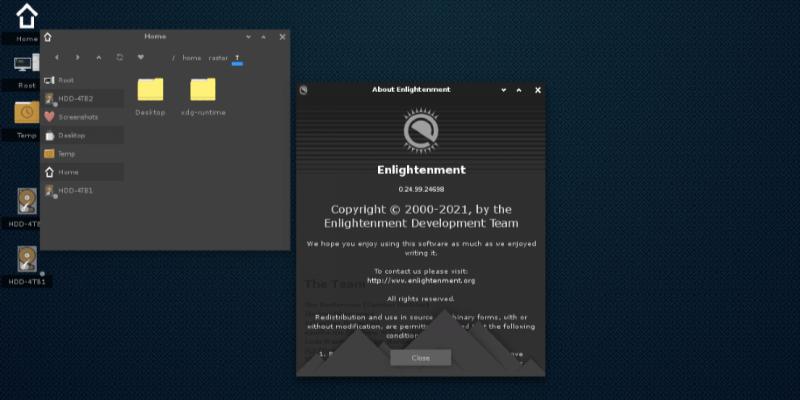Refresh the Home folder view
Screen dimensions: 800x400
[120, 57]
